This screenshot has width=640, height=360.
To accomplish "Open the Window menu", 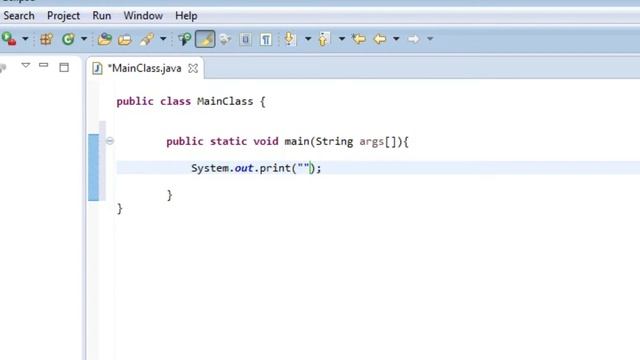I will click(x=143, y=16).
